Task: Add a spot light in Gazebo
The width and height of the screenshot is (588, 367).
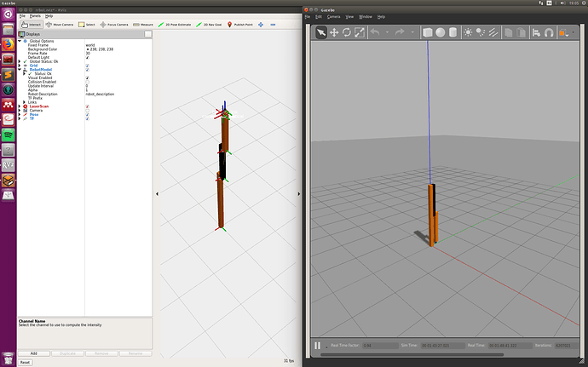Action: (481, 32)
